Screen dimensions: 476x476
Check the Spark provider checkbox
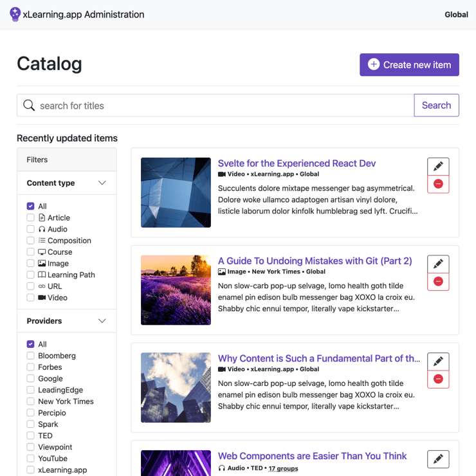click(x=31, y=424)
